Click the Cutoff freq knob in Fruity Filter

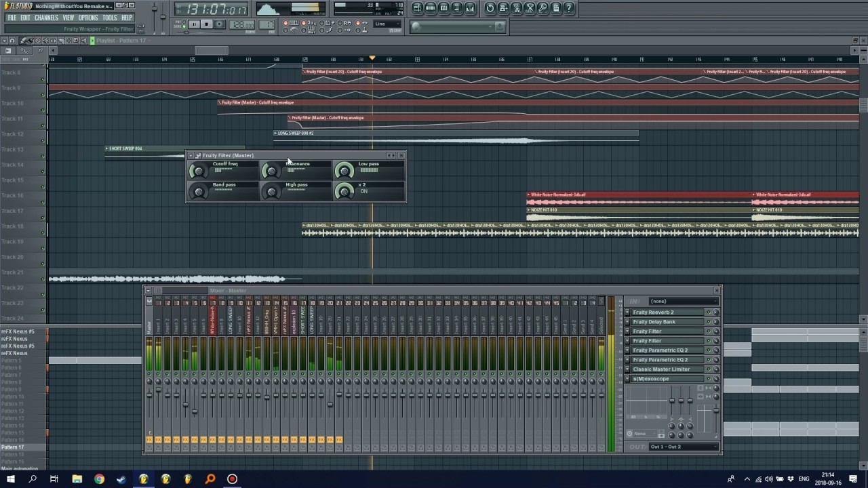pos(198,171)
